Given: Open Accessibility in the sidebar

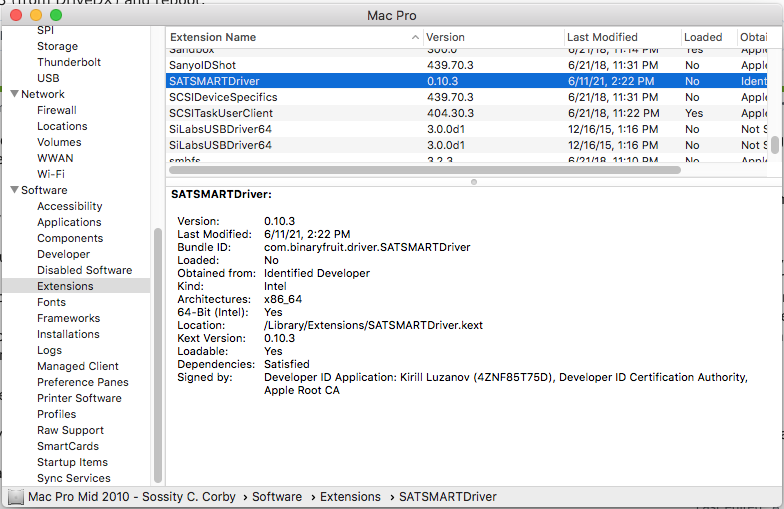Looking at the screenshot, I should point(70,206).
